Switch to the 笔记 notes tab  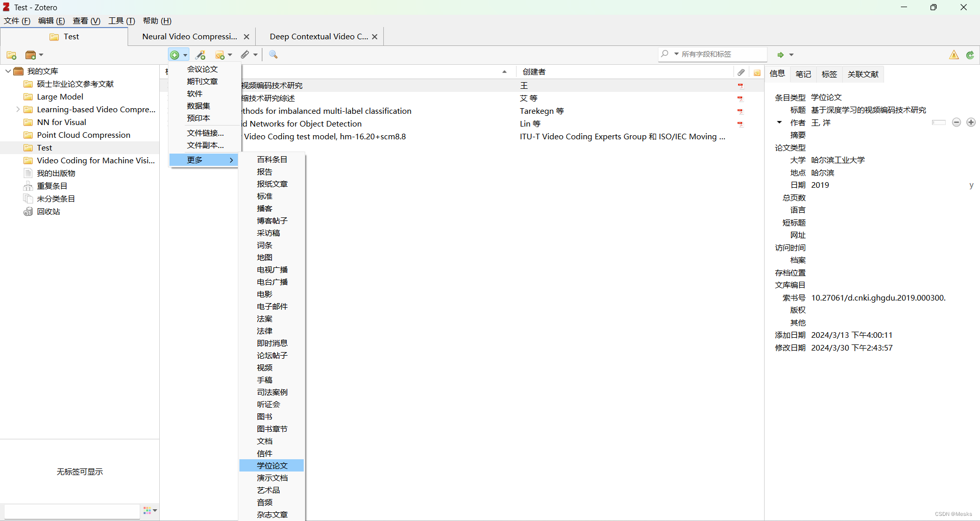point(803,75)
